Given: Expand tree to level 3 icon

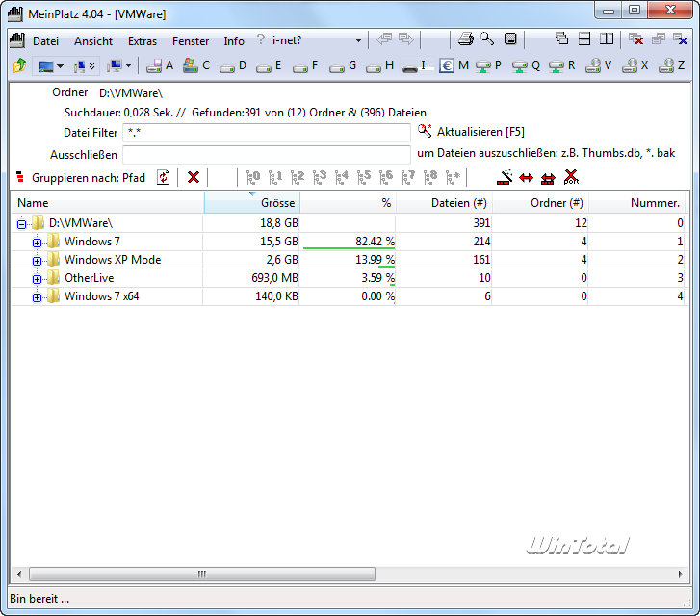Looking at the screenshot, I should pos(320,177).
